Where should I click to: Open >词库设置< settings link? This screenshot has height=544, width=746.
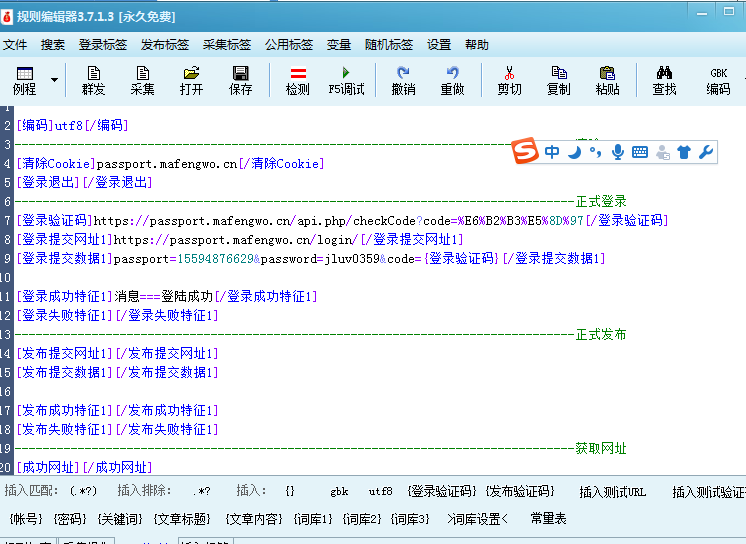(477, 518)
